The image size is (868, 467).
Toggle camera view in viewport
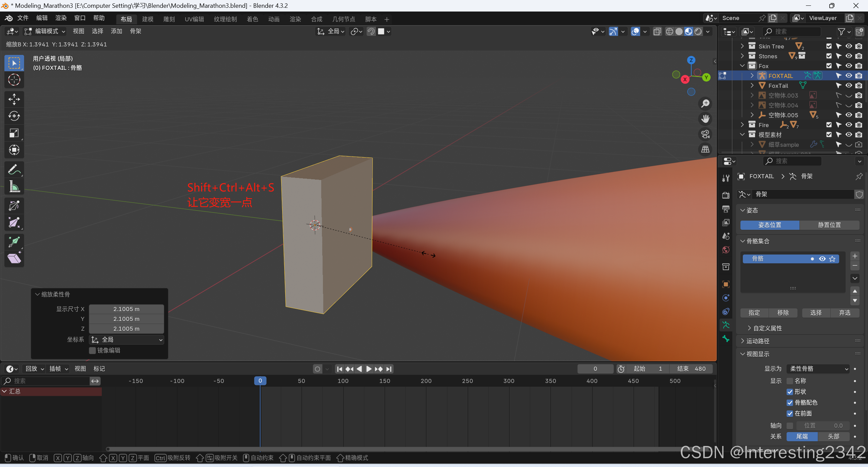(x=706, y=134)
